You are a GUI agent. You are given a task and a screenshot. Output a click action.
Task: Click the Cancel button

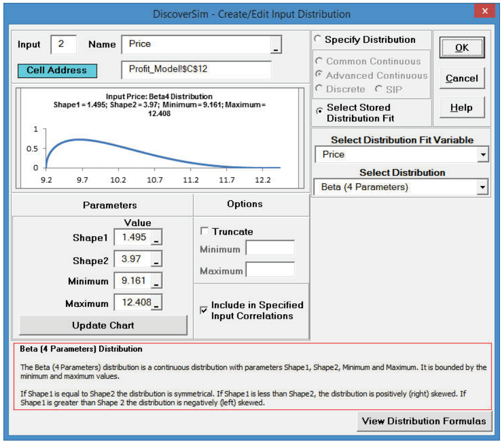click(461, 79)
